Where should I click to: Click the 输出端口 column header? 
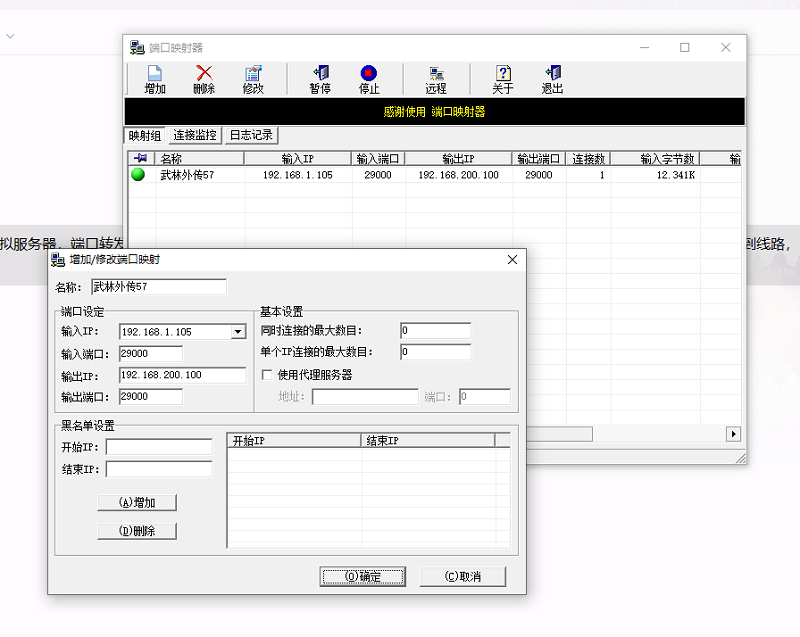coord(538,158)
